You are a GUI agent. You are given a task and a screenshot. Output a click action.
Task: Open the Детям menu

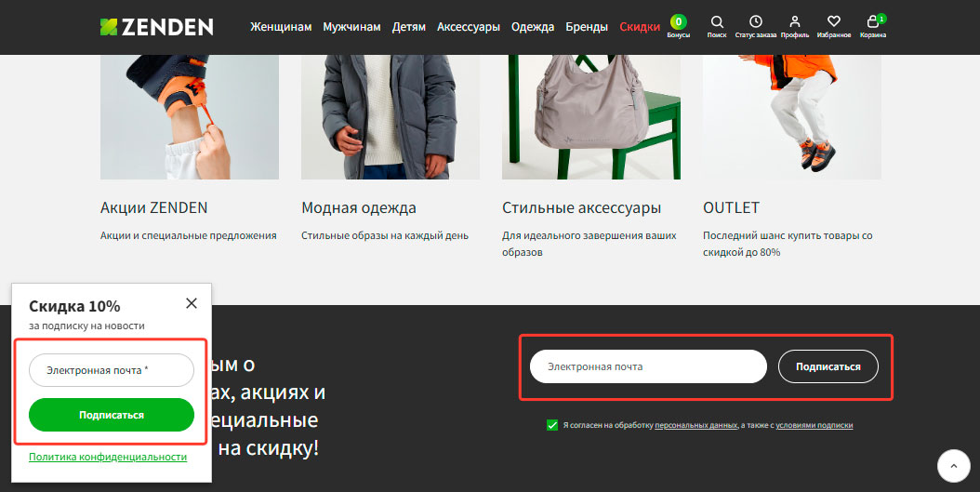[x=409, y=27]
